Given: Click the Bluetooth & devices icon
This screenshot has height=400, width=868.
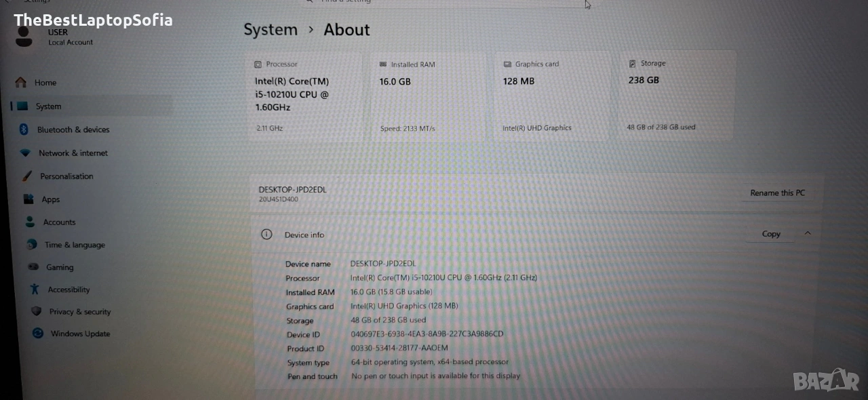Looking at the screenshot, I should point(24,129).
